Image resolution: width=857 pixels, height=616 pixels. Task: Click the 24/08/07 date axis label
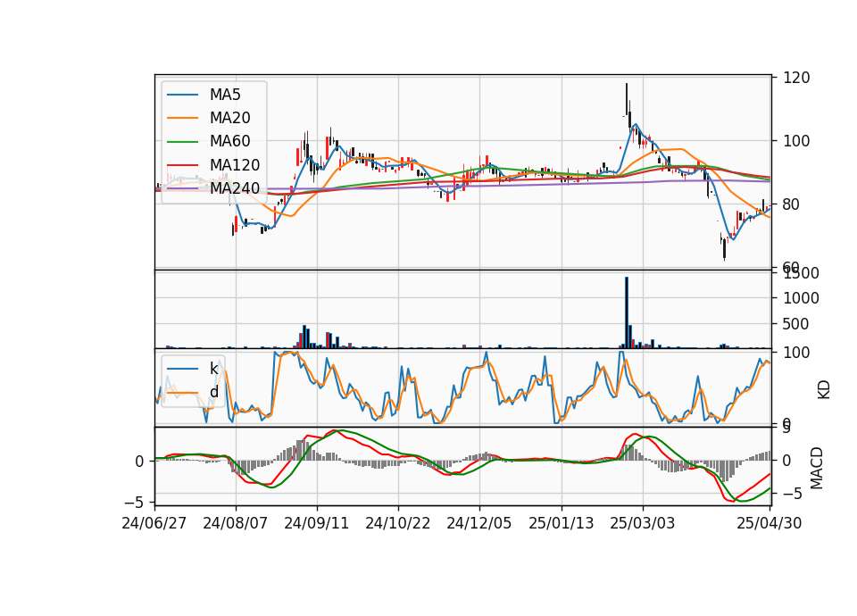(x=236, y=523)
